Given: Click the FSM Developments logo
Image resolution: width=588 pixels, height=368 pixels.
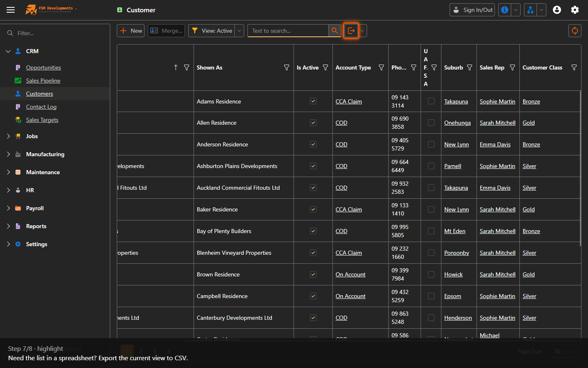Looking at the screenshot, I should tap(50, 9).
